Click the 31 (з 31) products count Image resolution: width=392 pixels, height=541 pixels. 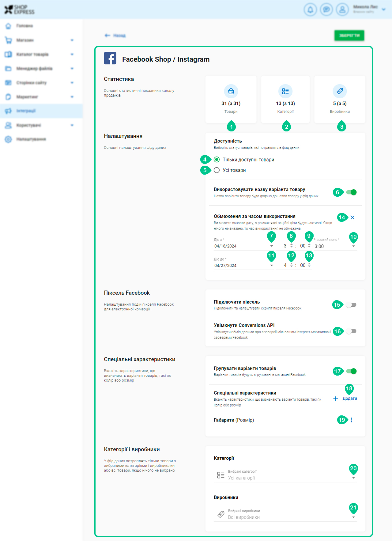(231, 104)
